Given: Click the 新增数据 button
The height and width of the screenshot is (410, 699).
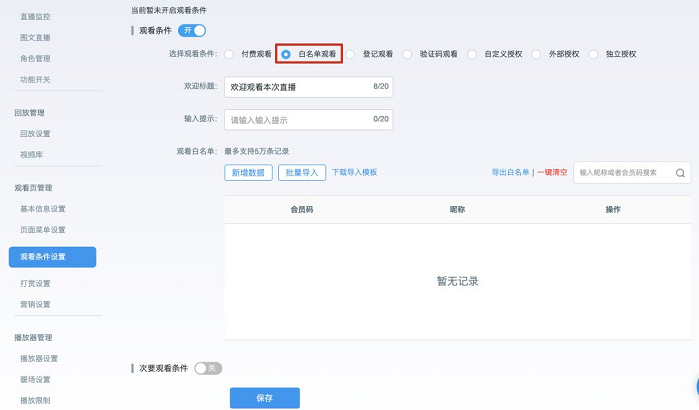Looking at the screenshot, I should (x=248, y=172).
